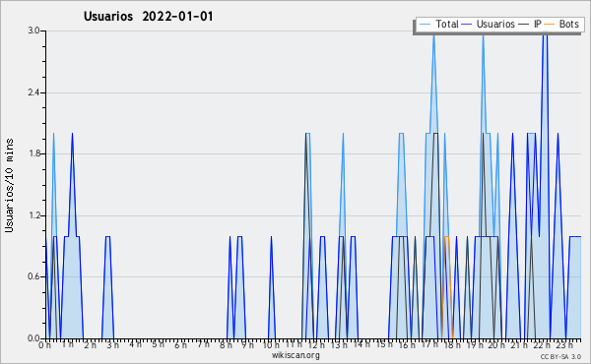Image resolution: width=591 pixels, height=364 pixels.
Task: Click the '16 h' x-axis label
Action: tap(406, 344)
